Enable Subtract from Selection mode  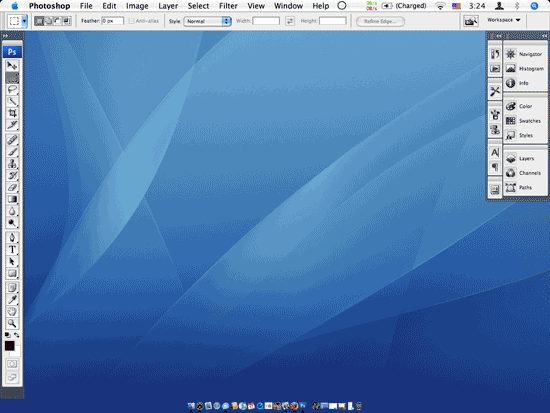pyautogui.click(x=58, y=21)
